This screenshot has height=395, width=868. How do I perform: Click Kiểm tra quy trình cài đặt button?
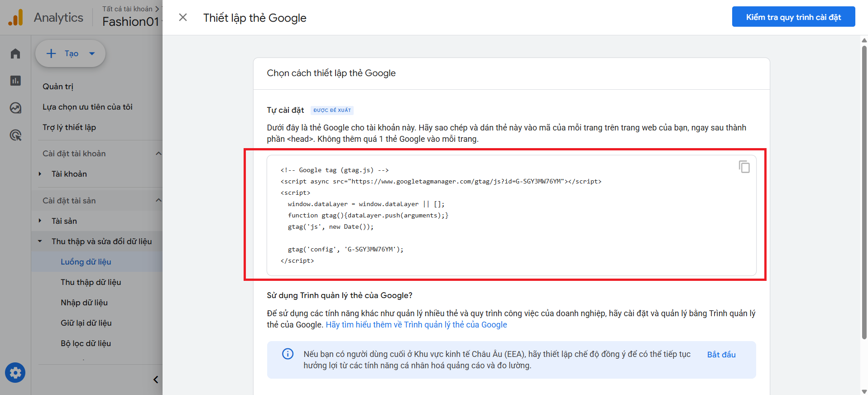(x=793, y=17)
